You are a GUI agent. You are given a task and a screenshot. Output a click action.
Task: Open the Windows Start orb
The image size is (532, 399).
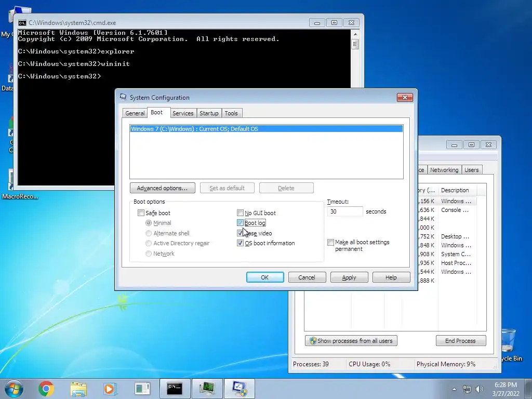[x=14, y=389]
